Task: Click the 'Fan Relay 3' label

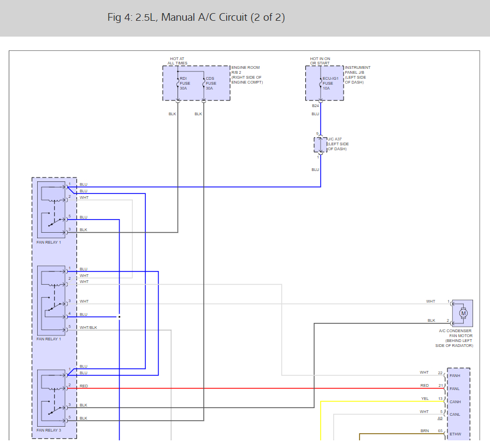Action: (x=49, y=430)
